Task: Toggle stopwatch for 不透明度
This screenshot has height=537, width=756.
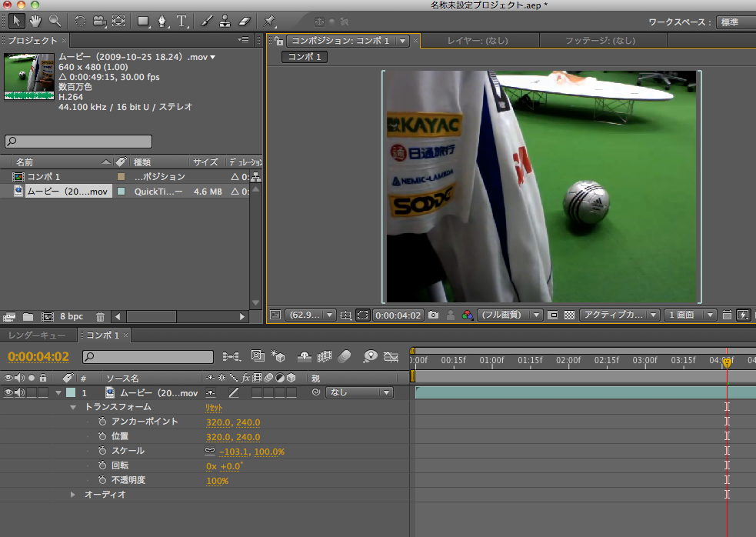Action: click(x=102, y=479)
